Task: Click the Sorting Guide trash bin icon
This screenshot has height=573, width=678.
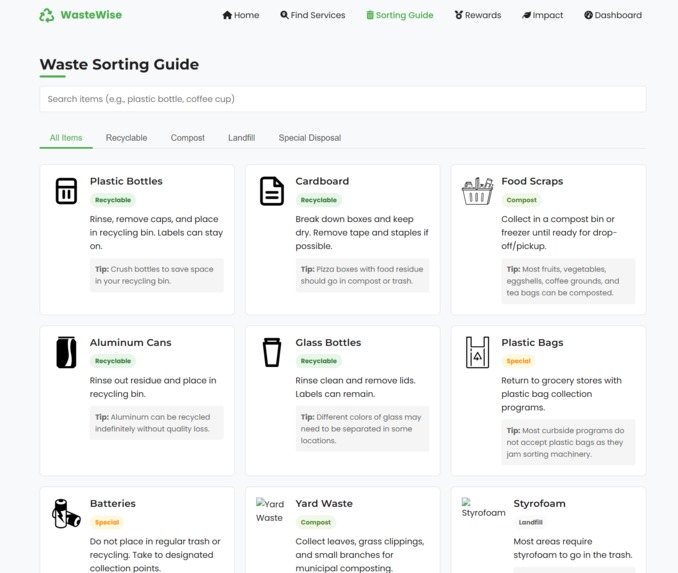Action: point(370,15)
